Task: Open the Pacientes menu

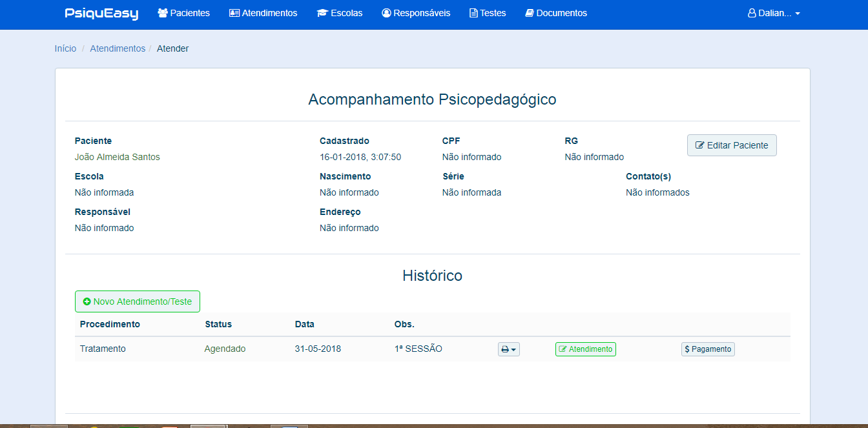Action: coord(184,13)
